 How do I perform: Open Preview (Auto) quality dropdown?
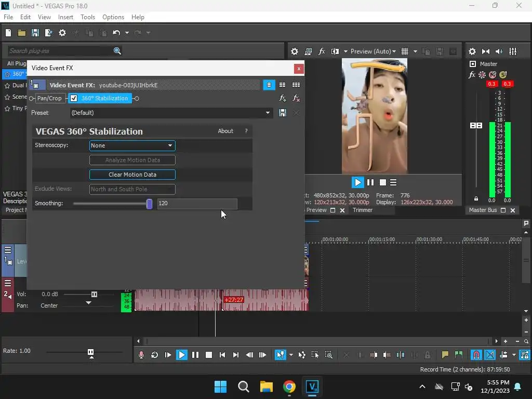373,51
